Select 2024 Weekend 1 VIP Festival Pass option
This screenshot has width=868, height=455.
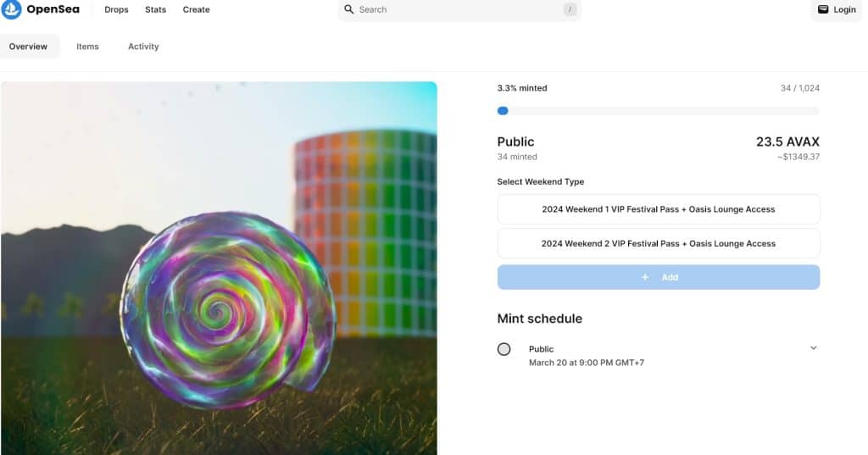[x=658, y=209]
